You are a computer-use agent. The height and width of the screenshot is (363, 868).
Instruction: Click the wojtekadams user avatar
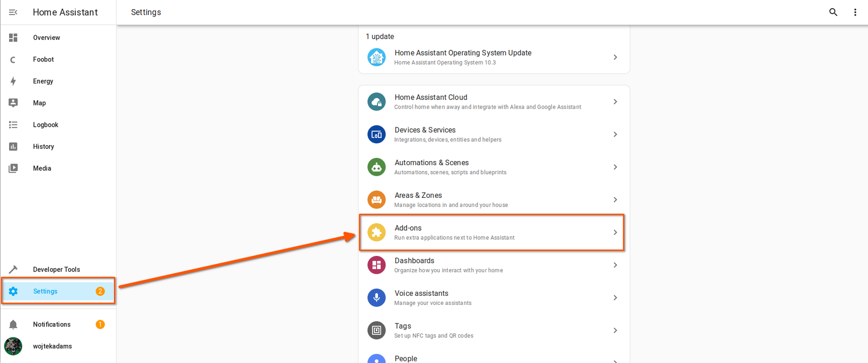point(13,346)
